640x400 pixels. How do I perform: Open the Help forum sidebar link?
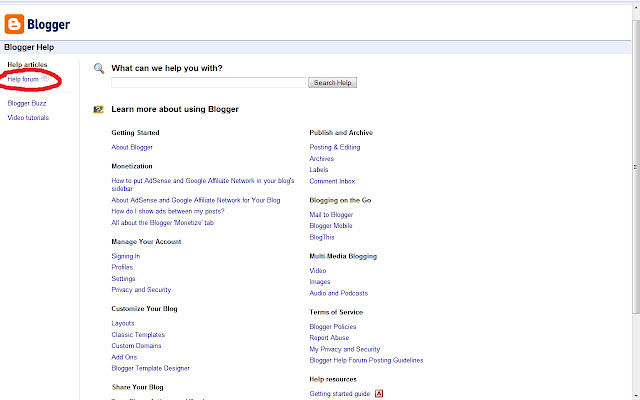pos(23,79)
